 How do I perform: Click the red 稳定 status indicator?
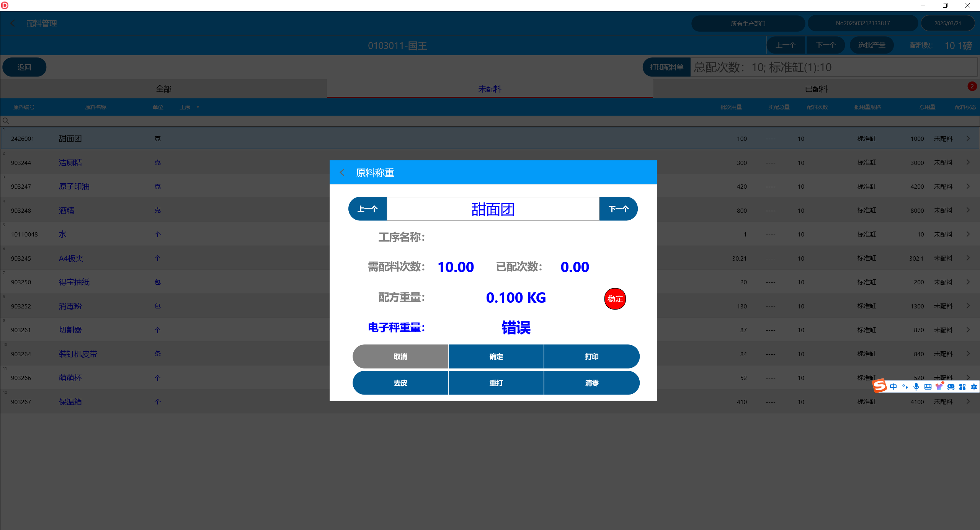[615, 299]
